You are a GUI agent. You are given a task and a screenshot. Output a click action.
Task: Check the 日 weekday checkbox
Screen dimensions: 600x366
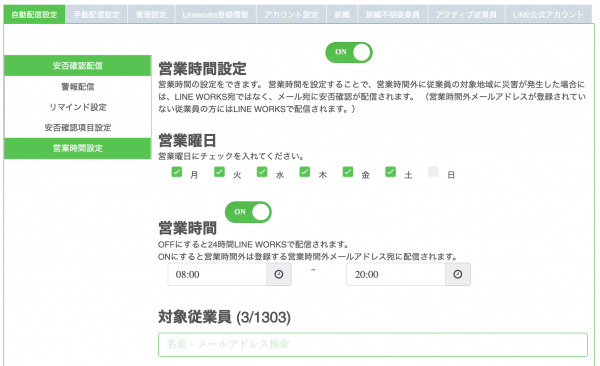(x=433, y=172)
